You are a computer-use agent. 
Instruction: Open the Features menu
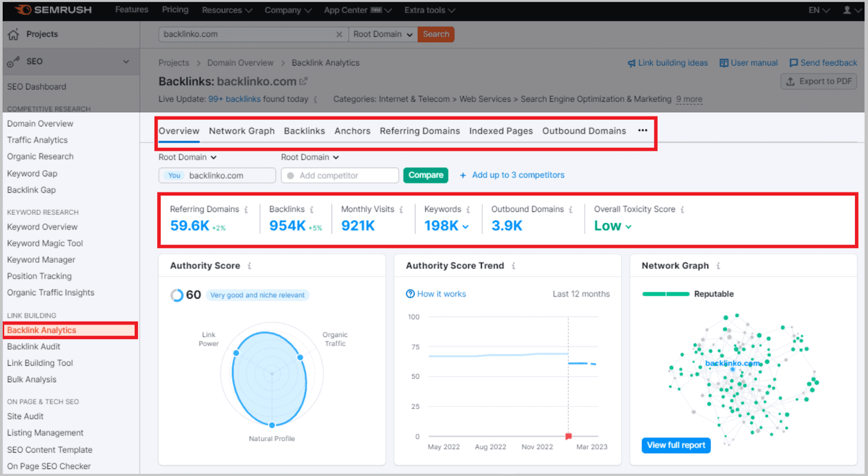(x=132, y=10)
